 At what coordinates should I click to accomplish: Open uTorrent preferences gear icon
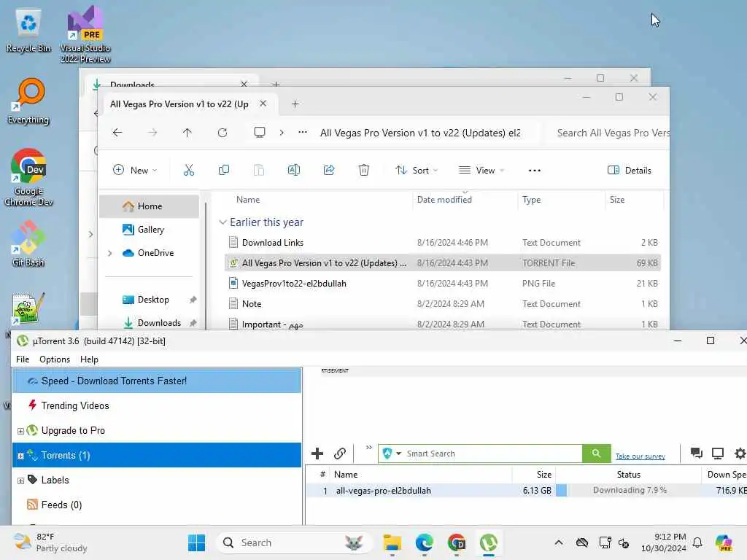(740, 454)
